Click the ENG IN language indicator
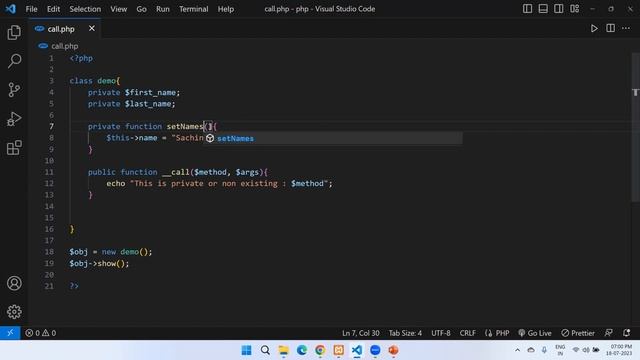Image resolution: width=640 pixels, height=360 pixels. 560,350
